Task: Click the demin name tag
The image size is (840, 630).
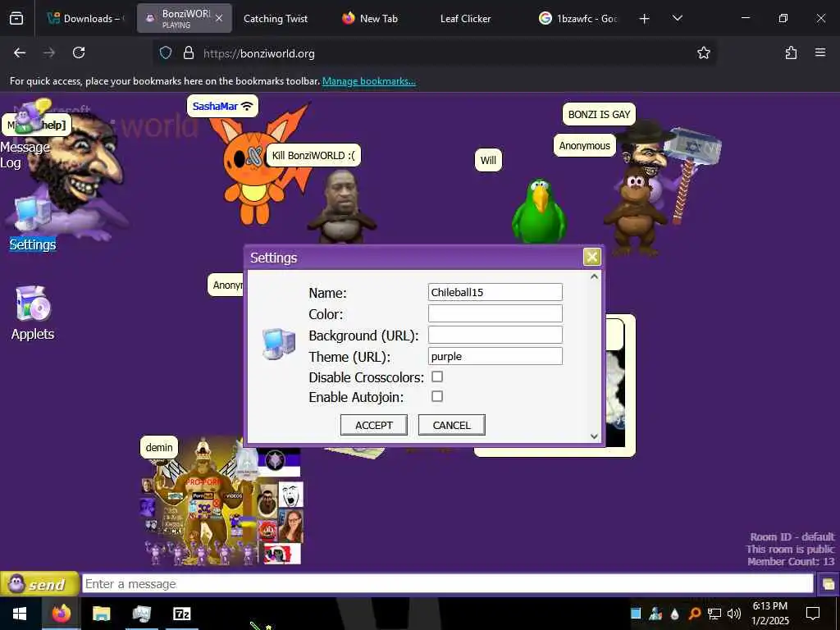Action: pyautogui.click(x=159, y=447)
